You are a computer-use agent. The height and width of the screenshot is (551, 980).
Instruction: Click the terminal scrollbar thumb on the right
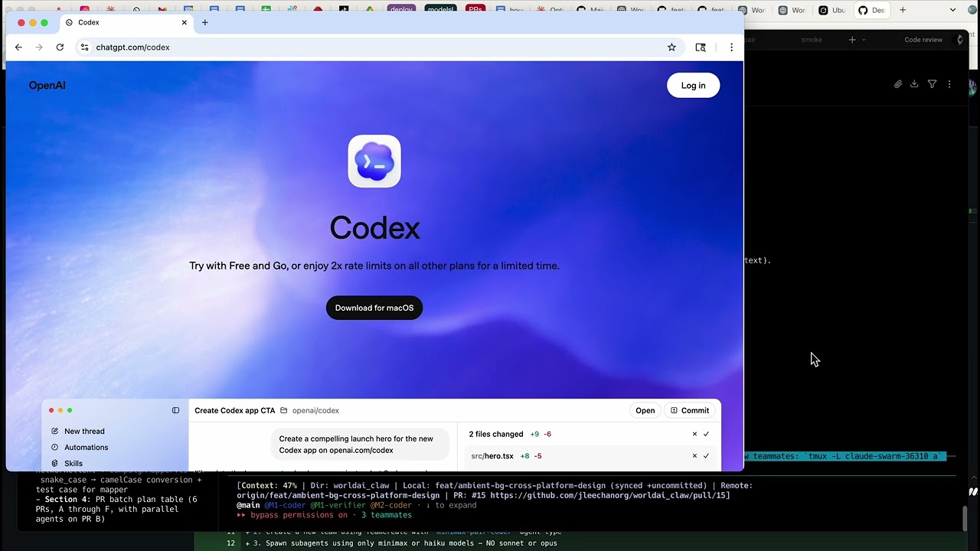(964, 517)
